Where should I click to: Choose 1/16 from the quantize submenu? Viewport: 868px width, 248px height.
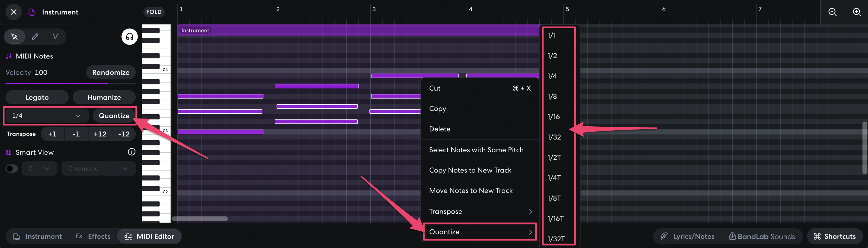(x=553, y=117)
